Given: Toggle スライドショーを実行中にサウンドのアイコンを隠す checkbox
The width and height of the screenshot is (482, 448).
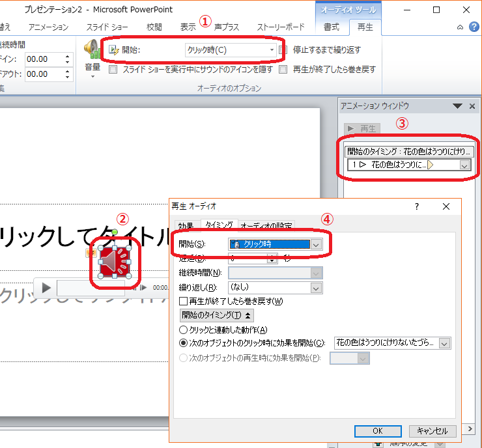Looking at the screenshot, I should [113, 70].
